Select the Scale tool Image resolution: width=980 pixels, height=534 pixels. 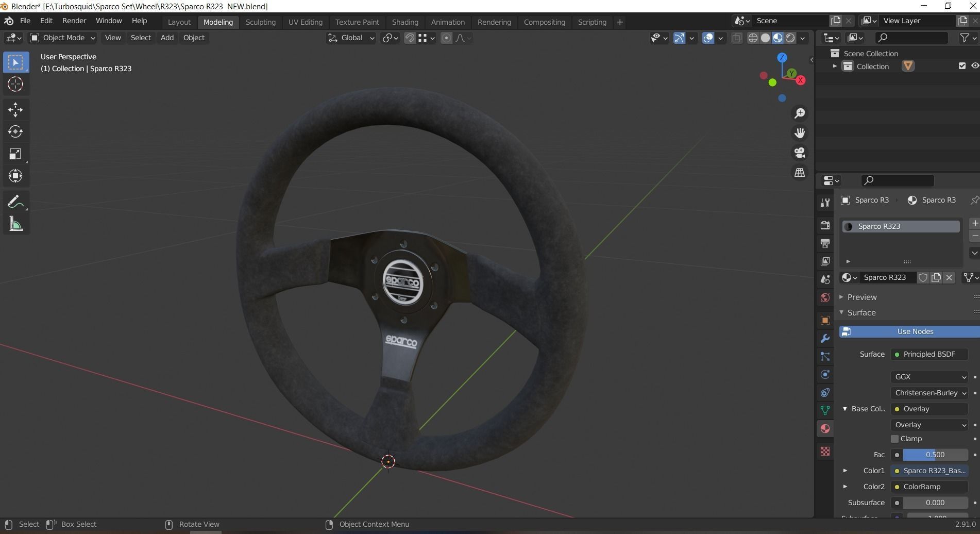click(15, 154)
